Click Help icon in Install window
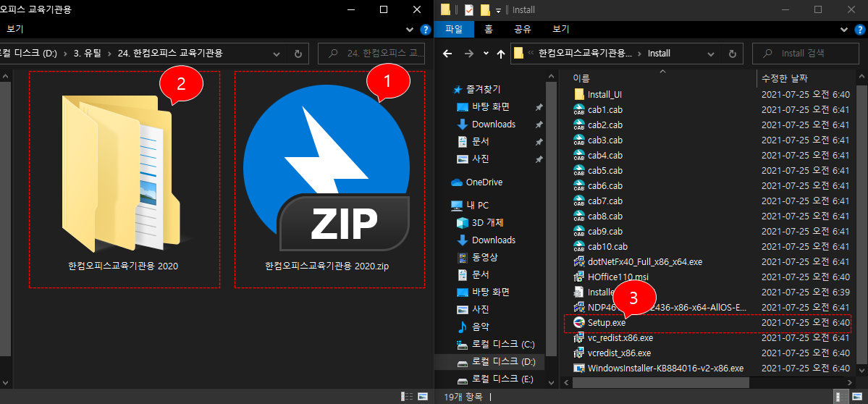 click(x=860, y=30)
